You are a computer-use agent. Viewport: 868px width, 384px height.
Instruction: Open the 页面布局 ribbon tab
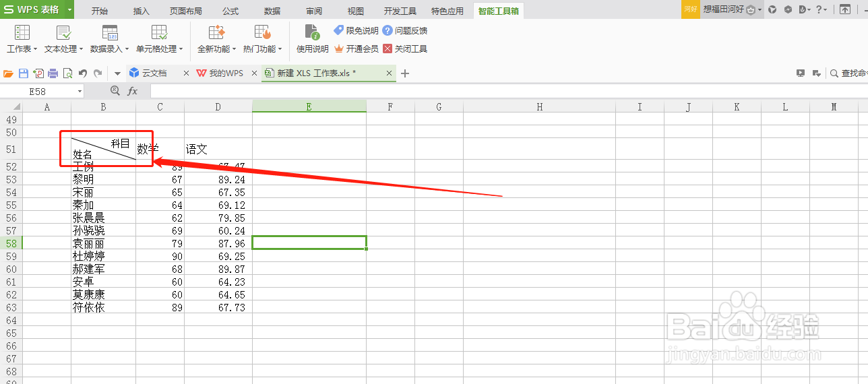pos(186,11)
